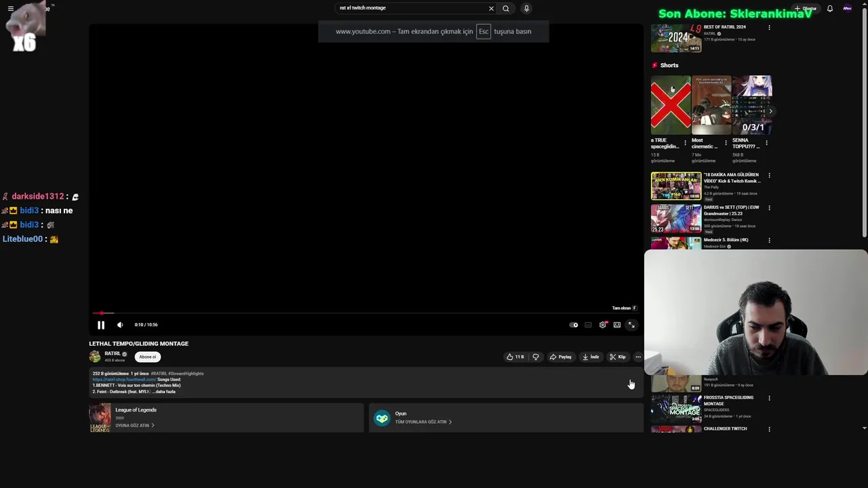Switch to theater mode

617,325
